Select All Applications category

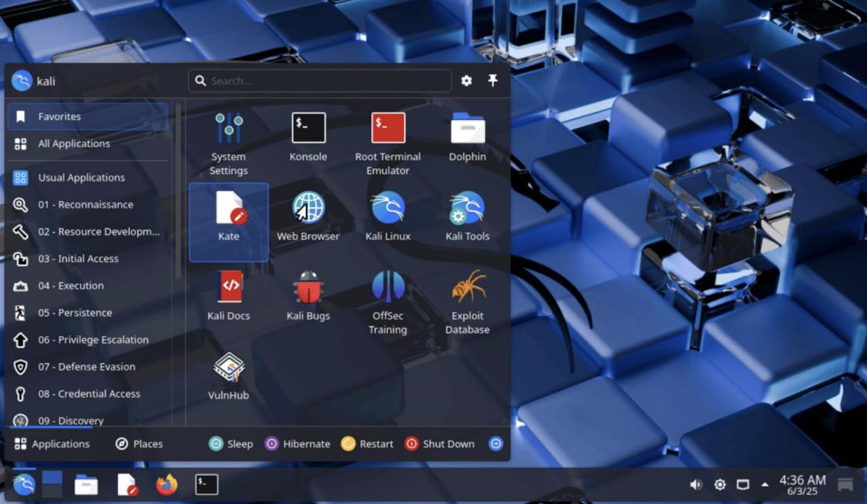[x=88, y=144]
